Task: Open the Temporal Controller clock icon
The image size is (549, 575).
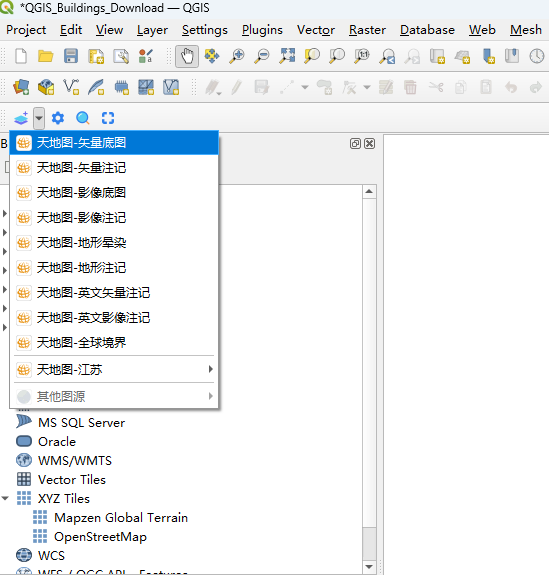Action: coord(537,56)
